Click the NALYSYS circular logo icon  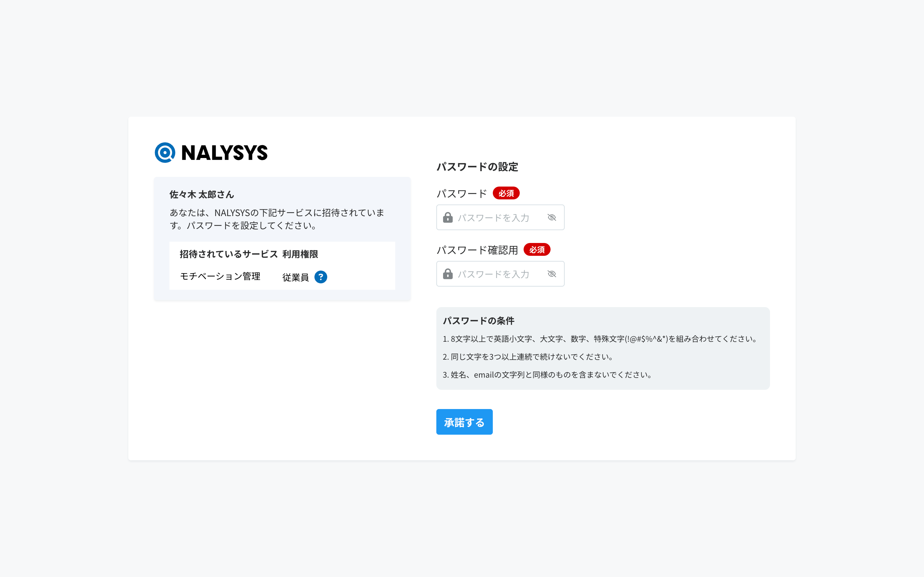[x=165, y=153]
